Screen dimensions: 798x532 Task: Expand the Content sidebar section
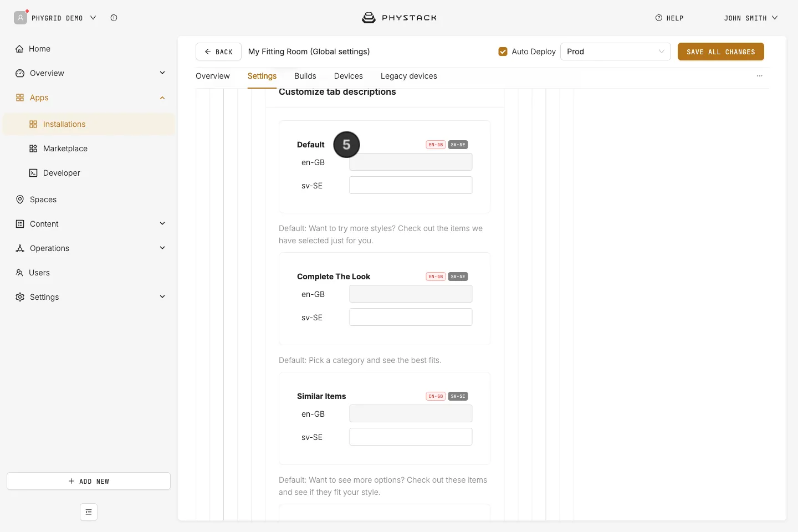click(162, 223)
